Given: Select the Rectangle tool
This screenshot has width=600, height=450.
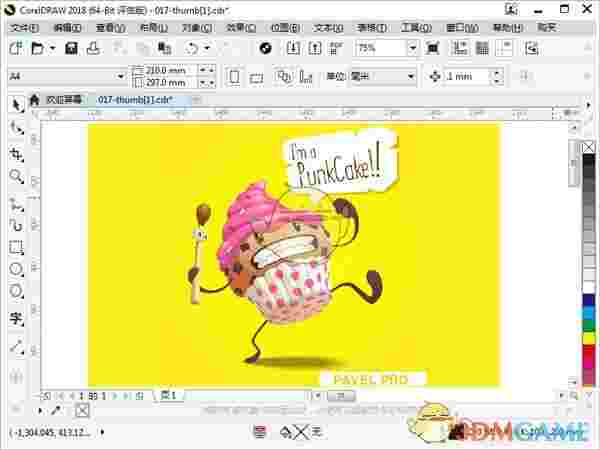Looking at the screenshot, I should click(x=16, y=247).
